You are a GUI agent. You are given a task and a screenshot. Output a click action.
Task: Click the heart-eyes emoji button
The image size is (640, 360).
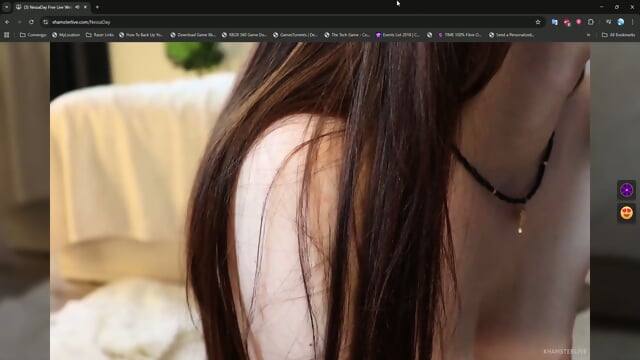click(x=627, y=213)
